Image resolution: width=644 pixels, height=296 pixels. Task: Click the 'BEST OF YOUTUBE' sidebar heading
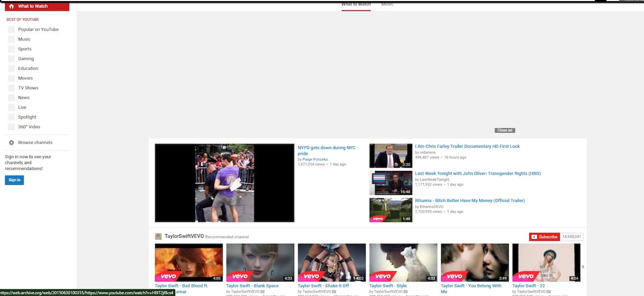pos(23,19)
